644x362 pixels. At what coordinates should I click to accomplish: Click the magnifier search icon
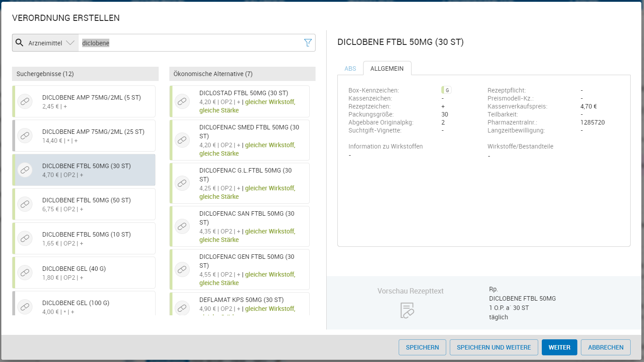tap(19, 43)
